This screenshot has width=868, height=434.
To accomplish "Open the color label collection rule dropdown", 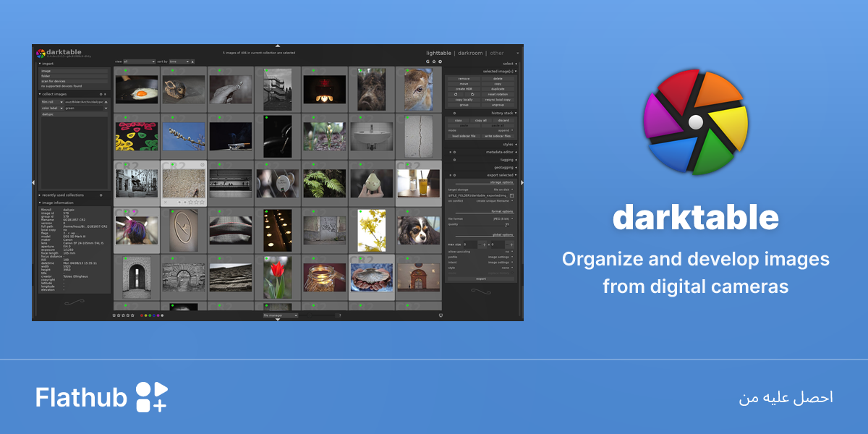I will (x=52, y=108).
